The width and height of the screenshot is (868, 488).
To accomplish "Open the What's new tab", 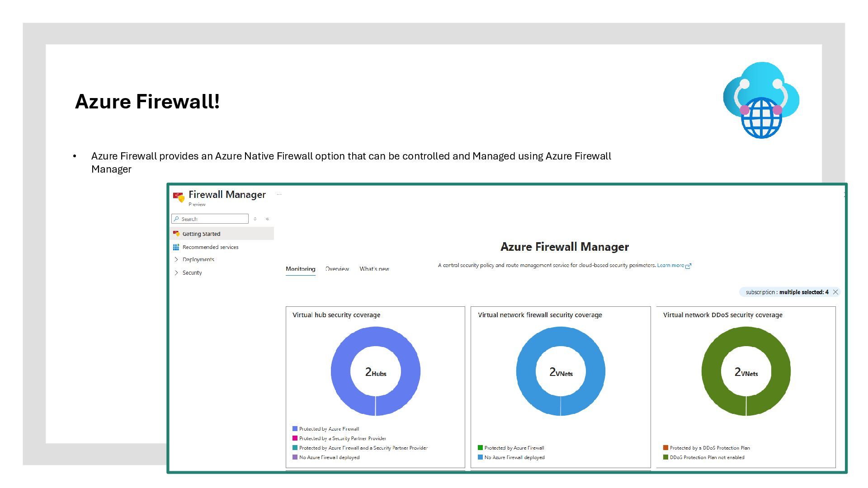I will point(374,269).
